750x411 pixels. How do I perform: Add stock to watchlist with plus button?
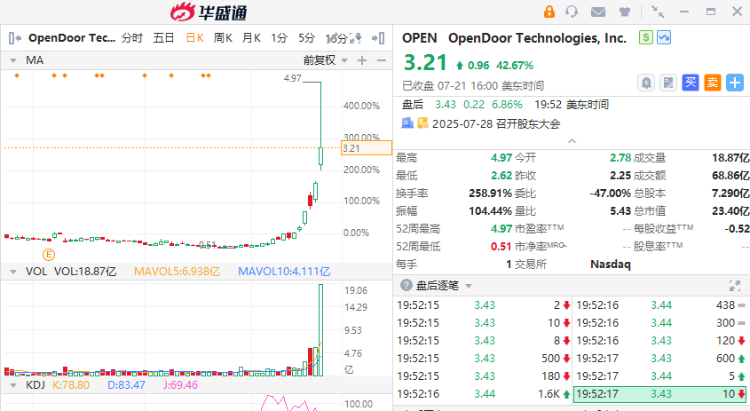pos(735,83)
